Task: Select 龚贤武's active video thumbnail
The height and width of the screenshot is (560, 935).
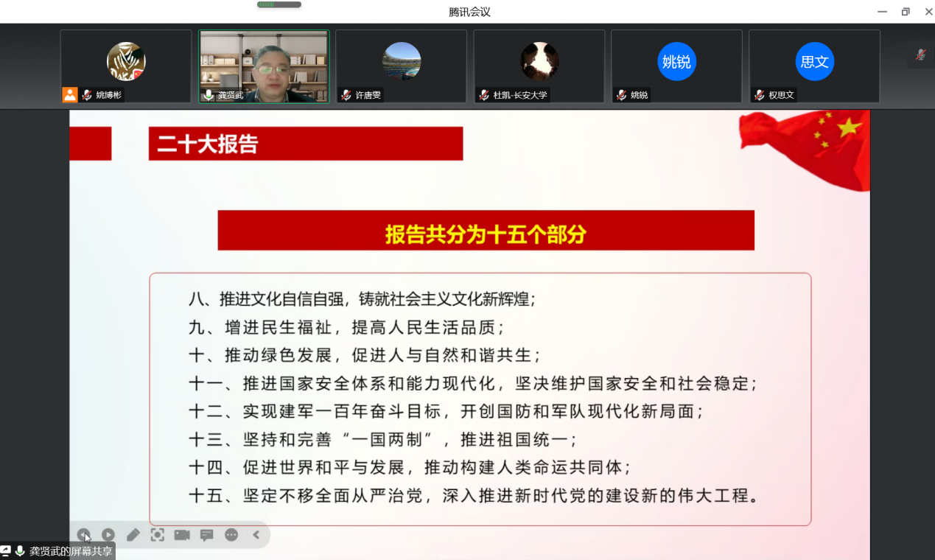Action: (x=264, y=66)
